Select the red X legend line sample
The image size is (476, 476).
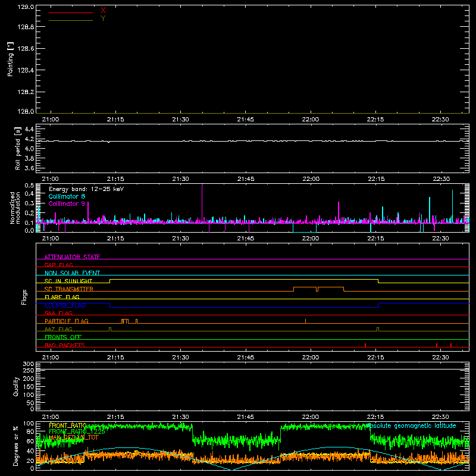tap(71, 12)
